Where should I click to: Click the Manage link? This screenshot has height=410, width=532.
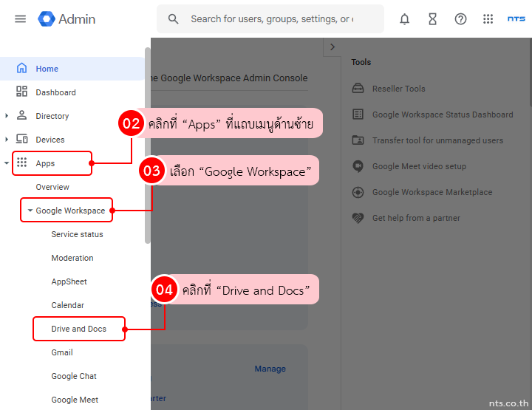270,369
